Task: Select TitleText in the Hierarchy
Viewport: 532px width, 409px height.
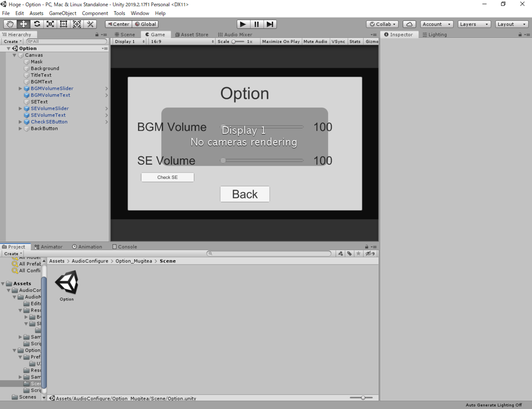Action: pos(41,75)
